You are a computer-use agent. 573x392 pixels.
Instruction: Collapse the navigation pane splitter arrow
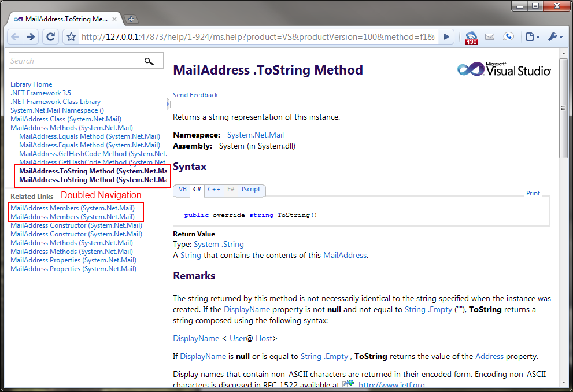(x=168, y=105)
